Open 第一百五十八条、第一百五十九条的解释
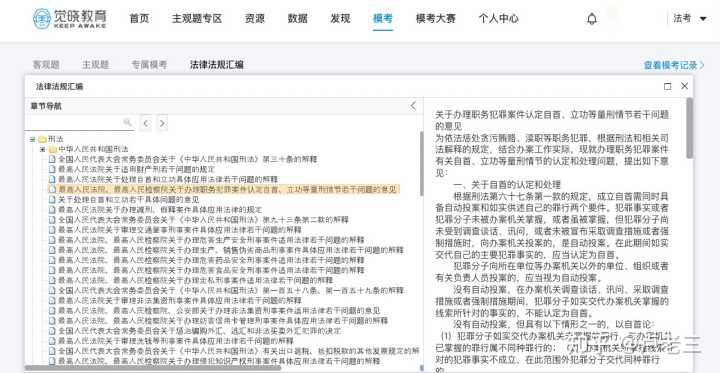 tap(231, 290)
